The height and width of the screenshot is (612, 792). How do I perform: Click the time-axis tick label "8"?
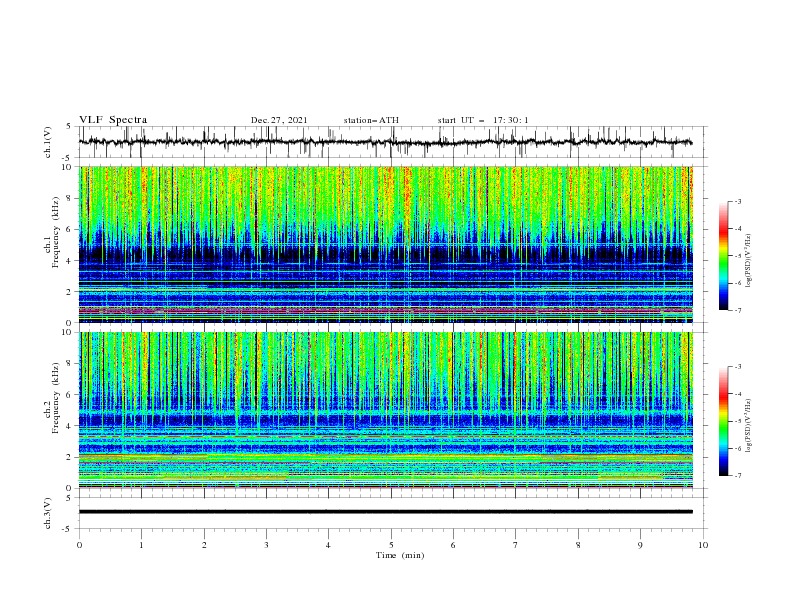click(x=578, y=545)
